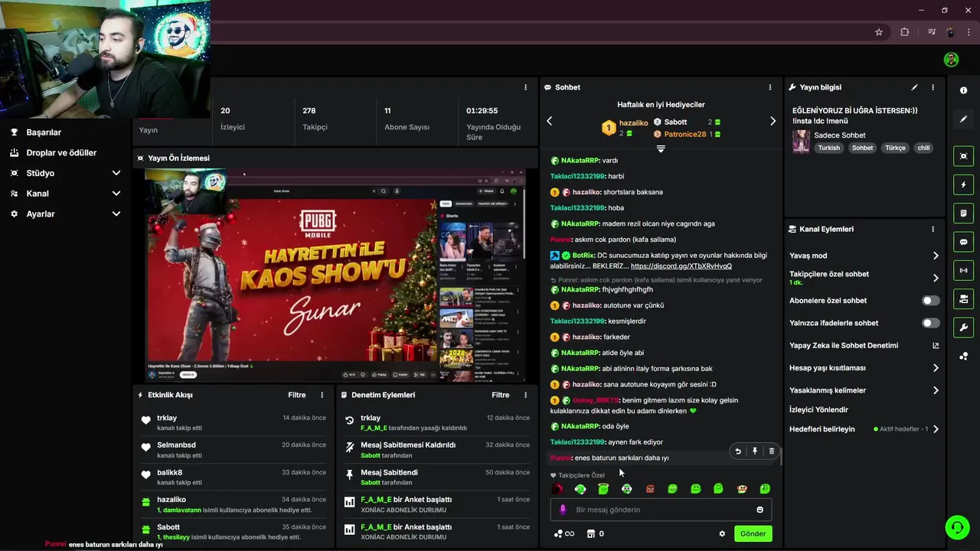Click the Selmanbsd follow entry in Etkinlik Akışı

[x=234, y=450]
